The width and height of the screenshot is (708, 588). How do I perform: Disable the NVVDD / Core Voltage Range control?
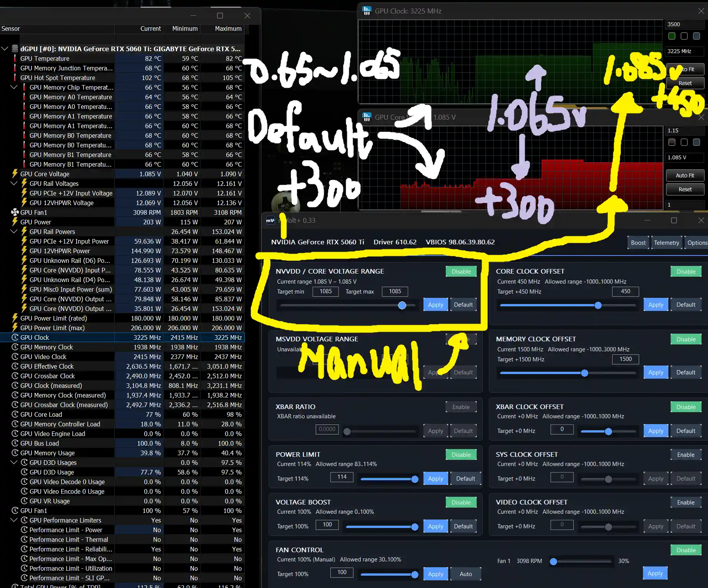pyautogui.click(x=461, y=272)
